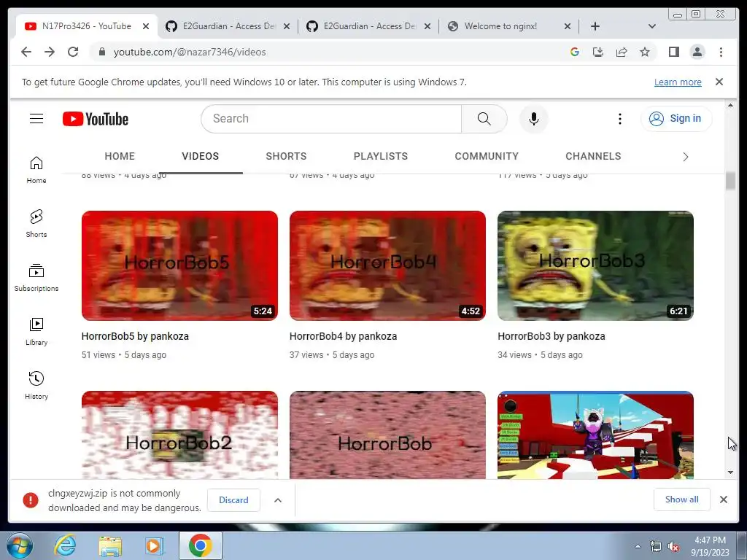This screenshot has width=747, height=560.
Task: Play the HorrorBob3 video thumbnail
Action: coord(595,265)
